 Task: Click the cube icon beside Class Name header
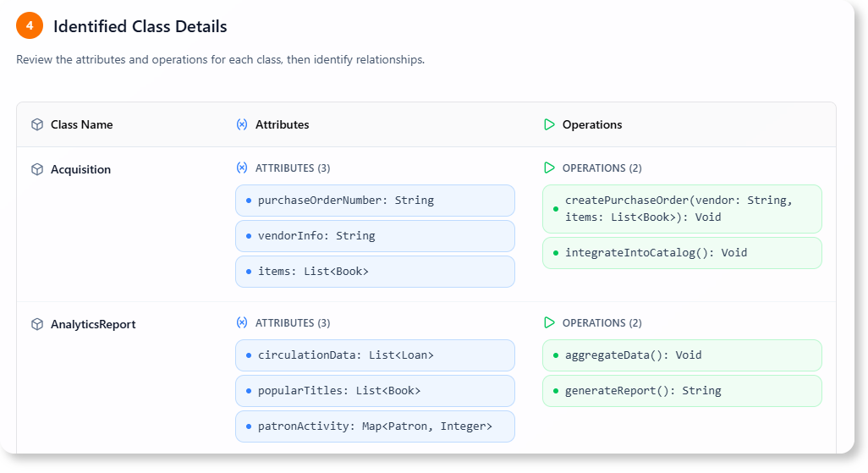tap(37, 124)
